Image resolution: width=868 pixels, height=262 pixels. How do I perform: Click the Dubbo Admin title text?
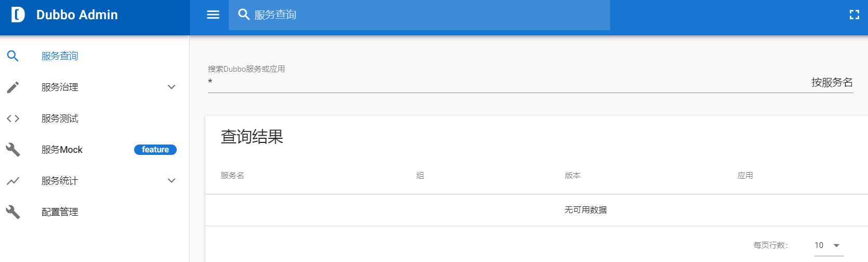pos(77,15)
